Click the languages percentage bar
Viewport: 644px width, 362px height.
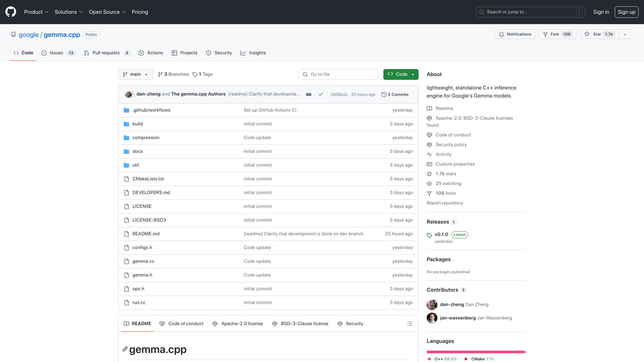476,352
